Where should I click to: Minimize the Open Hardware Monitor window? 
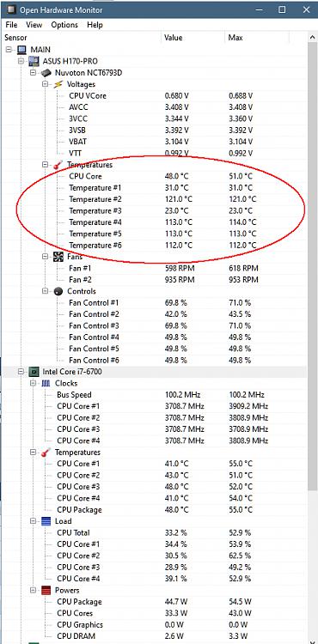pos(259,9)
